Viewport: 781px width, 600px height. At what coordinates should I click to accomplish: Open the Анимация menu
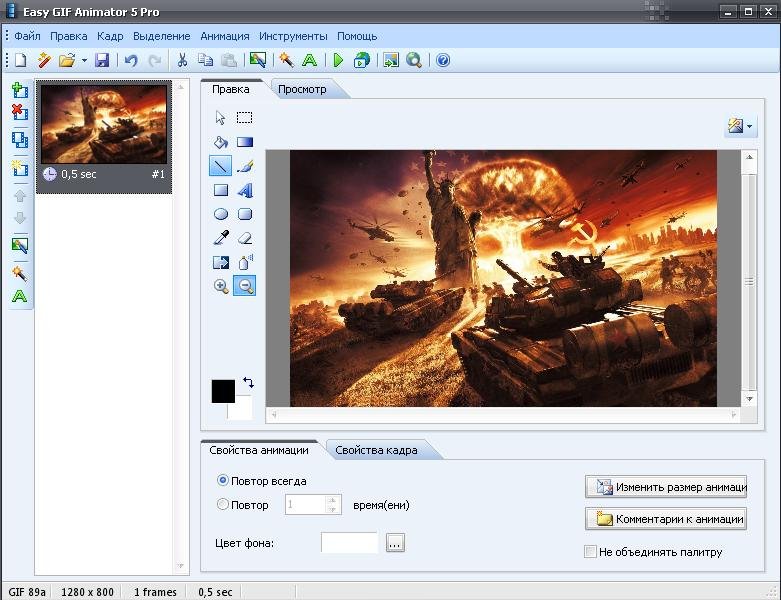point(225,36)
